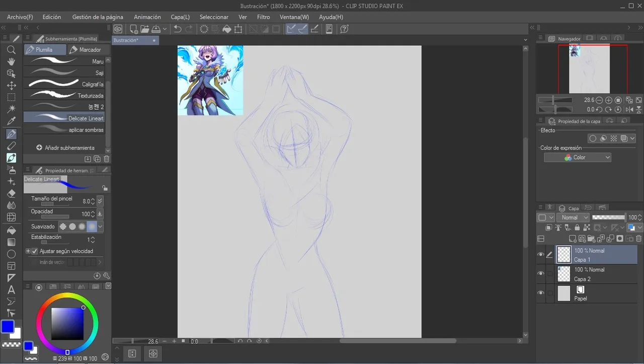Open brush size preset dropdown
644x364 pixels.
tap(100, 201)
